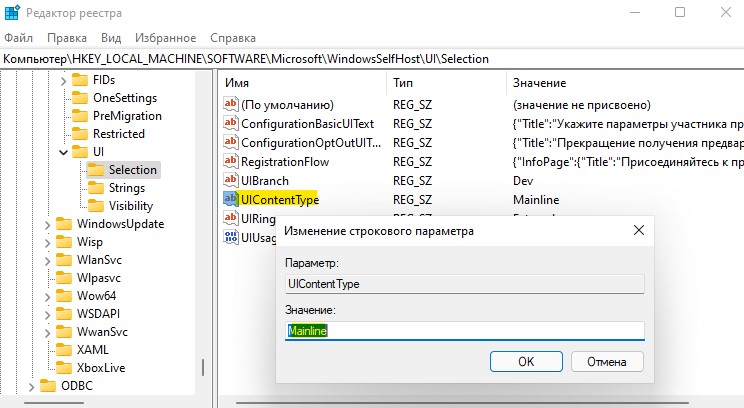Click the open Selection folder icon
This screenshot has width=744, height=408.
[x=96, y=170]
